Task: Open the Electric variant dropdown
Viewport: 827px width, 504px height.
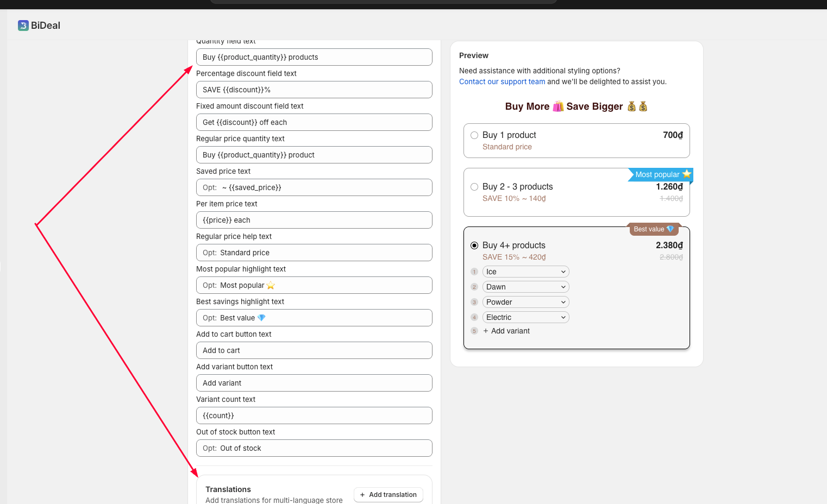Action: pyautogui.click(x=525, y=317)
